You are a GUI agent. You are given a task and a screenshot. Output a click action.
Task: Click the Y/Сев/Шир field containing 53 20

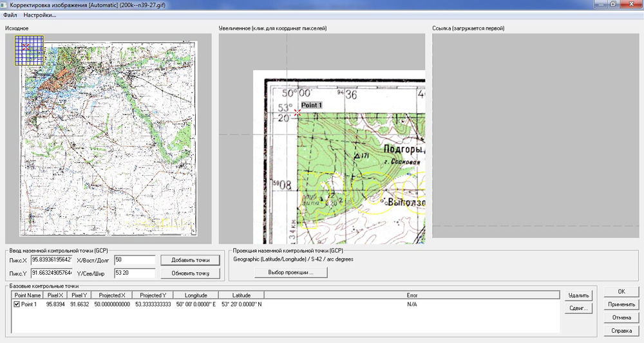click(134, 273)
